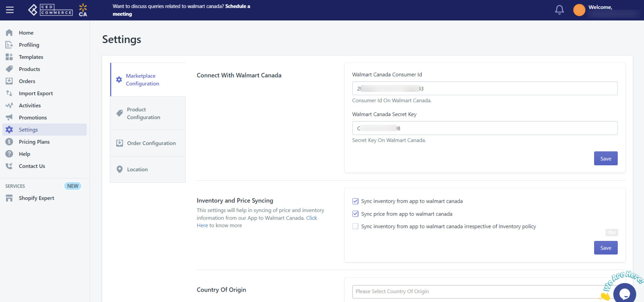Click Walmart Canada Consumer Id field
Screen dimensions: 644x302
(485, 89)
